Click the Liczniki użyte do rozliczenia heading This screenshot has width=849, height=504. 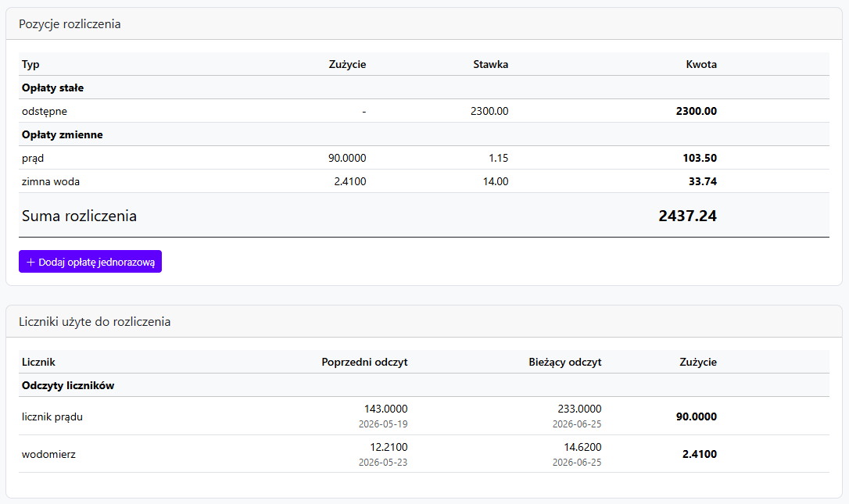pos(95,322)
